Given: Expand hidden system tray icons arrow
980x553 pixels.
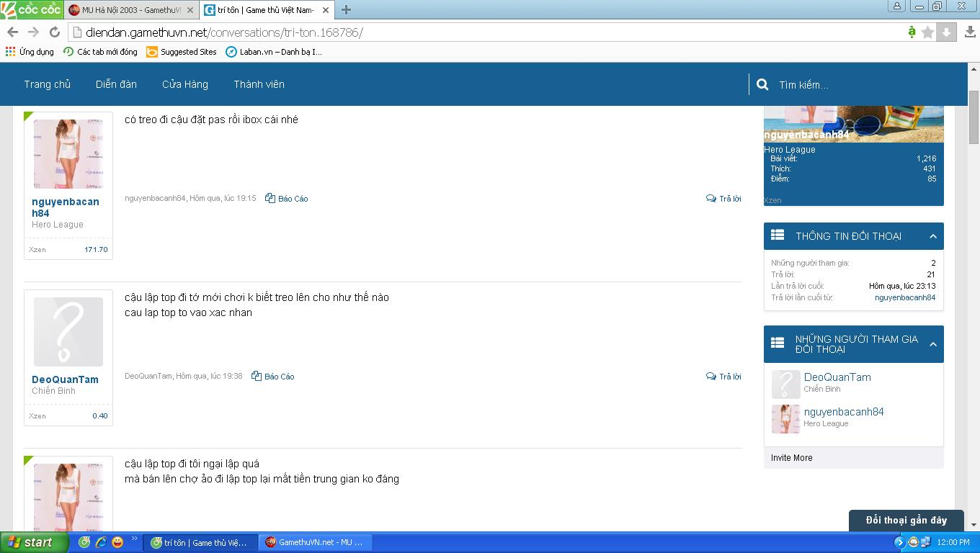Looking at the screenshot, I should (899, 542).
